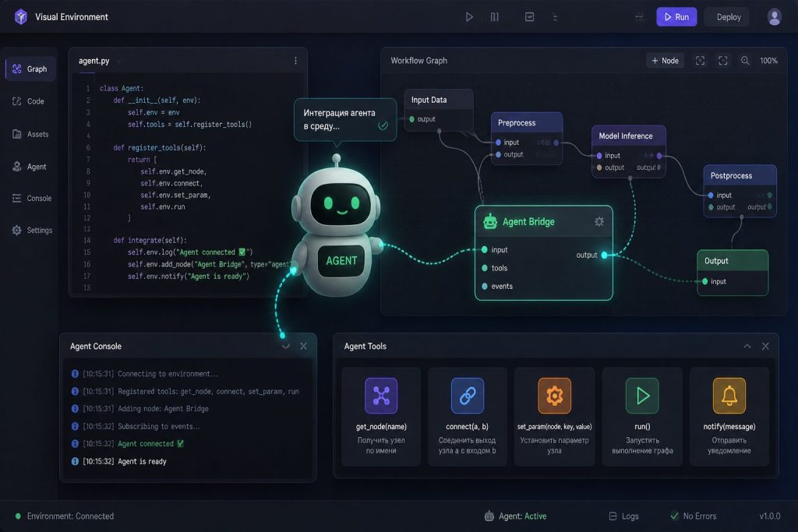798x532 pixels.
Task: Add a node with the + Node button
Action: tap(666, 61)
